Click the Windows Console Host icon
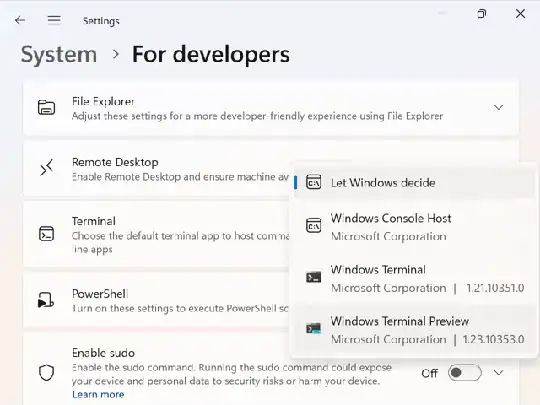 [313, 226]
